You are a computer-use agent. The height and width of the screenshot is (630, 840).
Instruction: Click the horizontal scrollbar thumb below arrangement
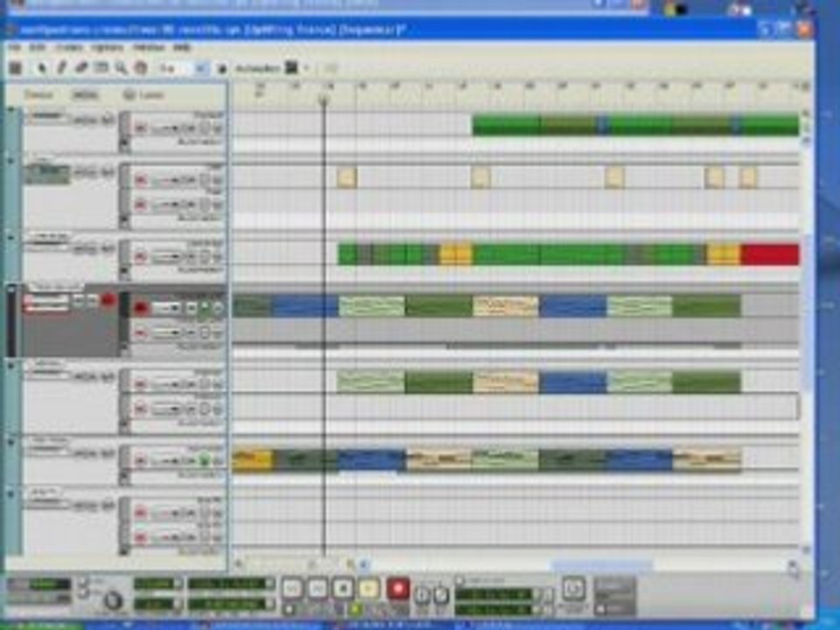pos(602,565)
